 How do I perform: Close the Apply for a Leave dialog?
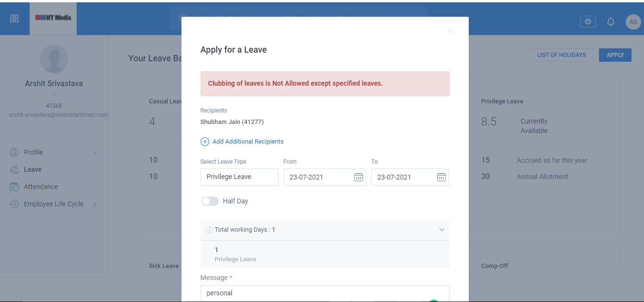tap(450, 31)
